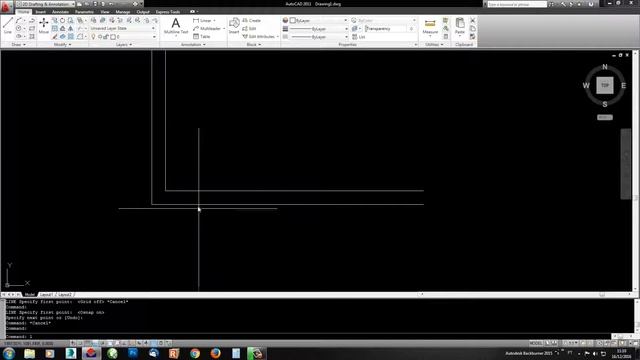Viewport: 640px width, 360px height.
Task: Select the Move tool in Modify panel
Action: pos(44,25)
